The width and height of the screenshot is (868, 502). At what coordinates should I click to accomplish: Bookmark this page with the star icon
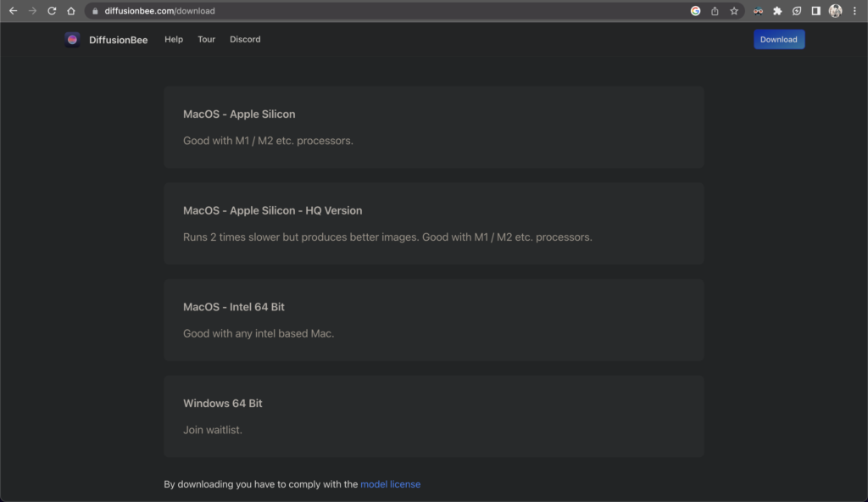click(x=734, y=11)
